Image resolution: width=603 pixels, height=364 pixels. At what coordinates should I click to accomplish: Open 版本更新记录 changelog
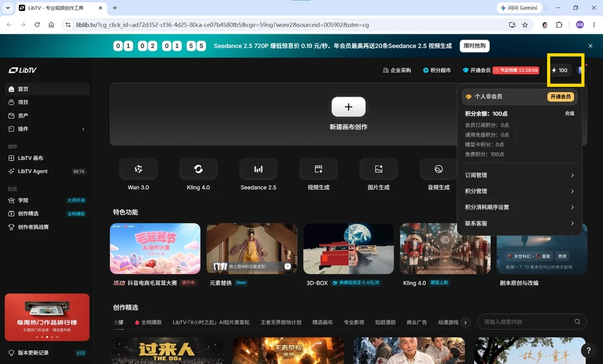tap(33, 352)
